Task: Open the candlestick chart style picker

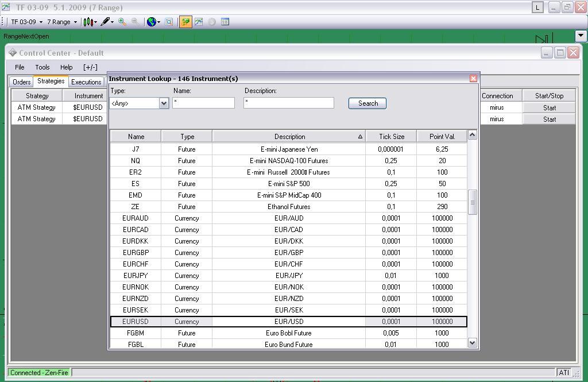Action: pos(90,22)
